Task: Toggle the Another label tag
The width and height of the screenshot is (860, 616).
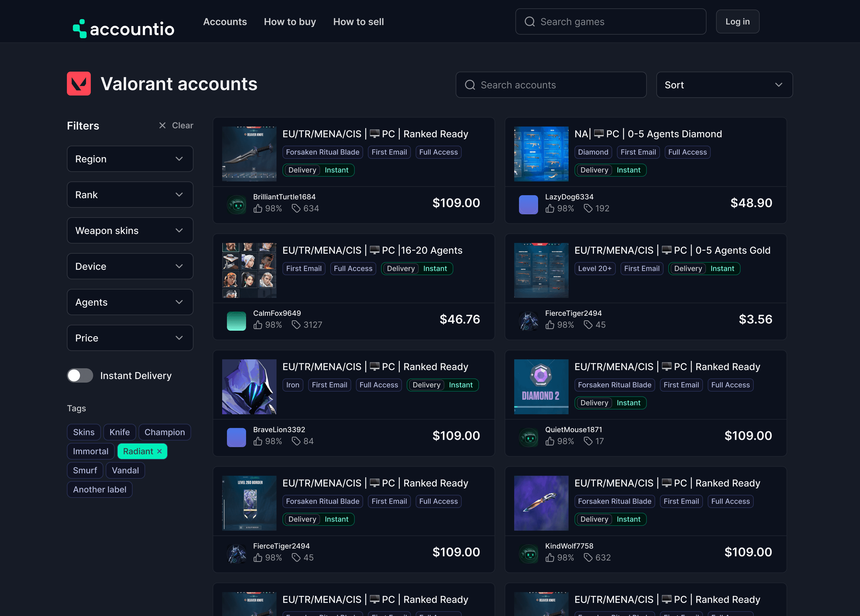Action: point(100,489)
